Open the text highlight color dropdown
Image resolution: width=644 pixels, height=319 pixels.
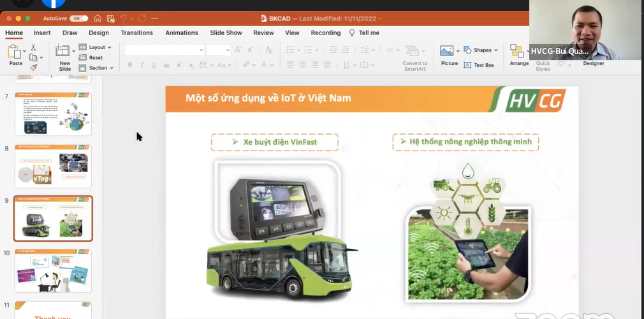click(254, 65)
